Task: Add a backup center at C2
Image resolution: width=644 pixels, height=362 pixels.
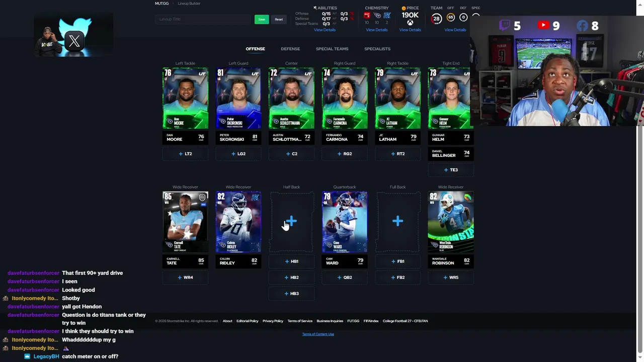Action: click(x=291, y=154)
